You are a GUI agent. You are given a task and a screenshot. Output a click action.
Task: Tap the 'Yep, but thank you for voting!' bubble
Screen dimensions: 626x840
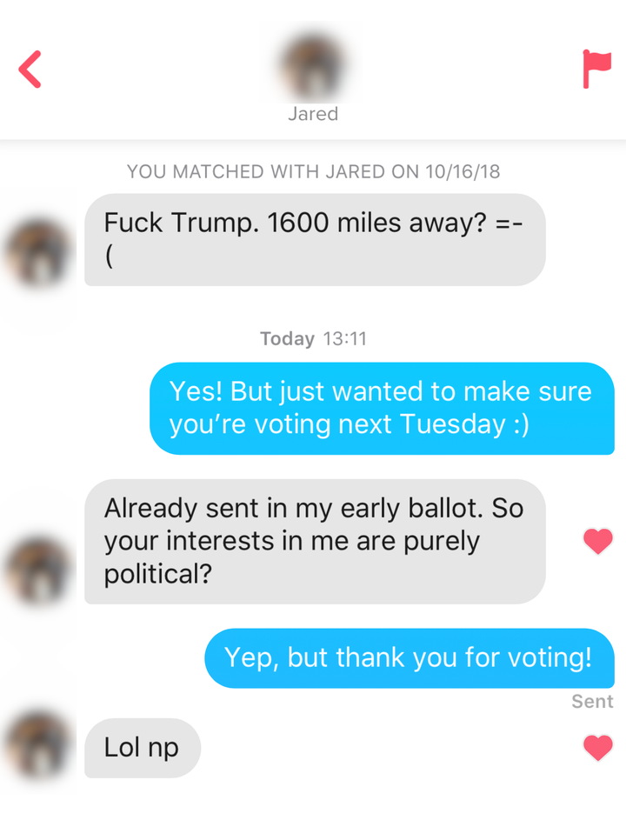(x=409, y=657)
